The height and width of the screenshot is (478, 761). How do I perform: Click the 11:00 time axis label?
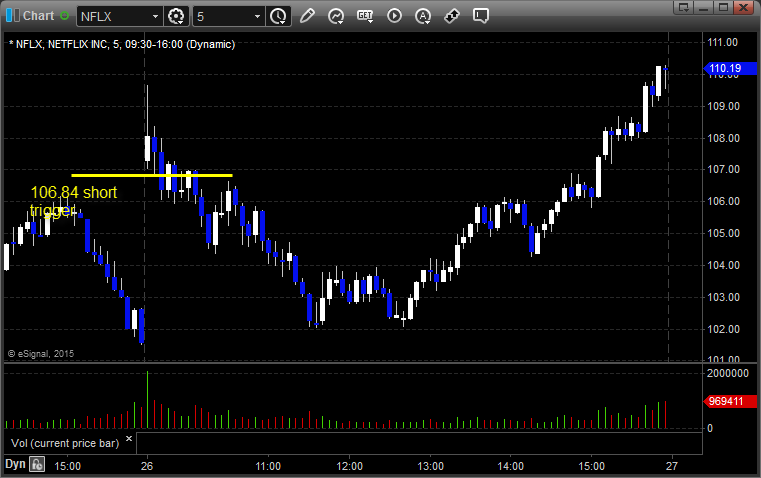click(x=268, y=466)
